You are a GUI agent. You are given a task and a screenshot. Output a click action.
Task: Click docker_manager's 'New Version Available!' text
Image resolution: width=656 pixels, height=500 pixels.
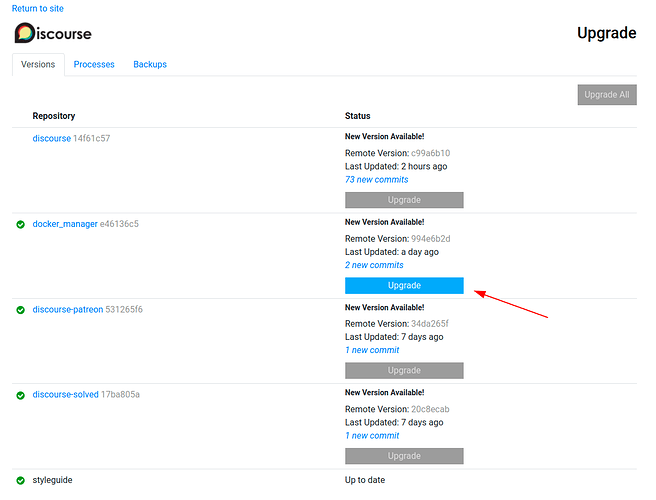click(x=384, y=222)
